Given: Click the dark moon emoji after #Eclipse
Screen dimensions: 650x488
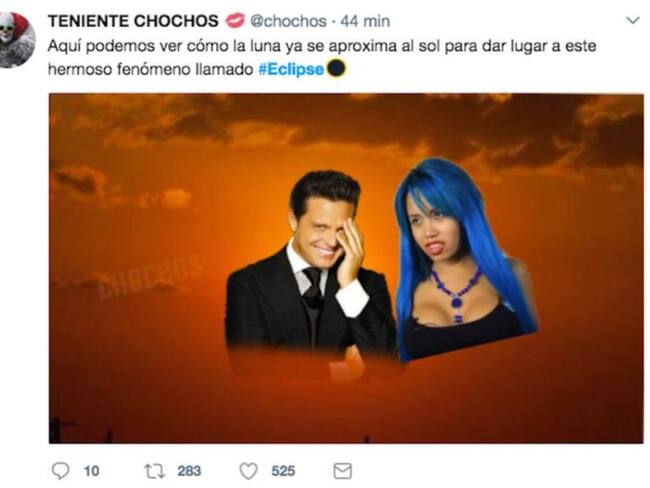Looking at the screenshot, I should click(336, 69).
